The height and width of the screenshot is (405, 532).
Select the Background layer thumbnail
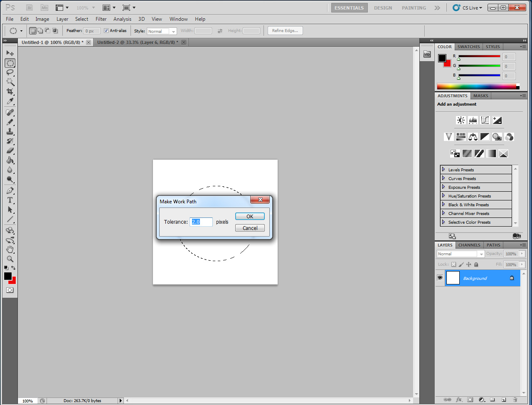click(453, 278)
